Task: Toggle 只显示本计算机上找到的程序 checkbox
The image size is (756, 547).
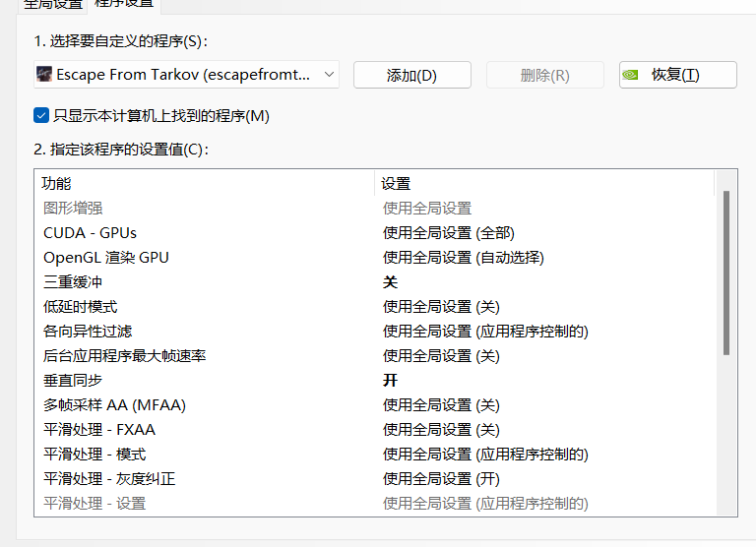Action: [x=41, y=116]
